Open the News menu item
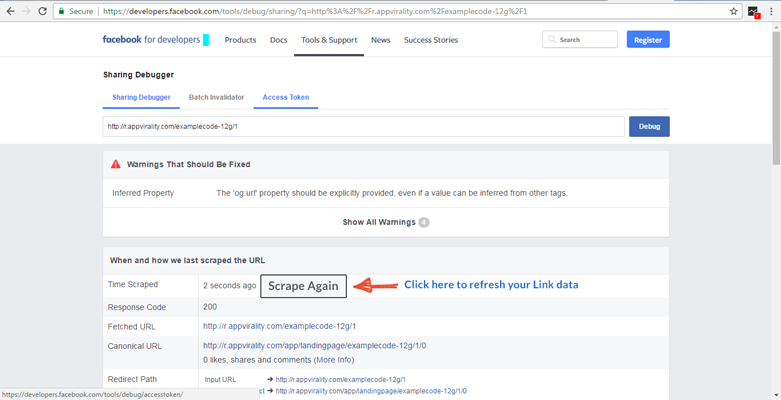 coord(381,40)
